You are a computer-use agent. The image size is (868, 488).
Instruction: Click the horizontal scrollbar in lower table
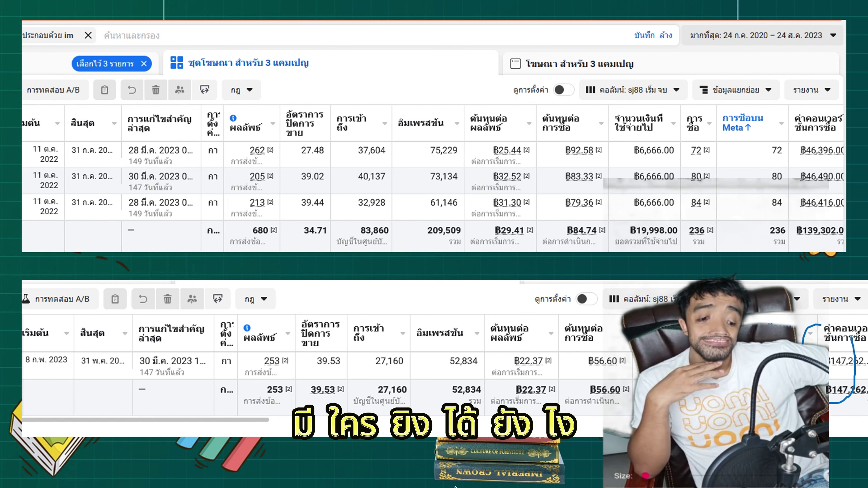point(145,420)
